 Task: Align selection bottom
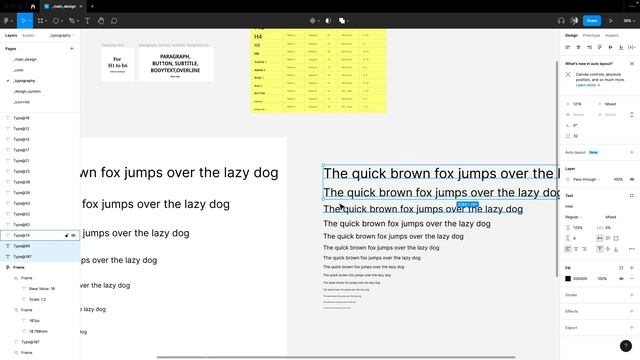tap(621, 47)
